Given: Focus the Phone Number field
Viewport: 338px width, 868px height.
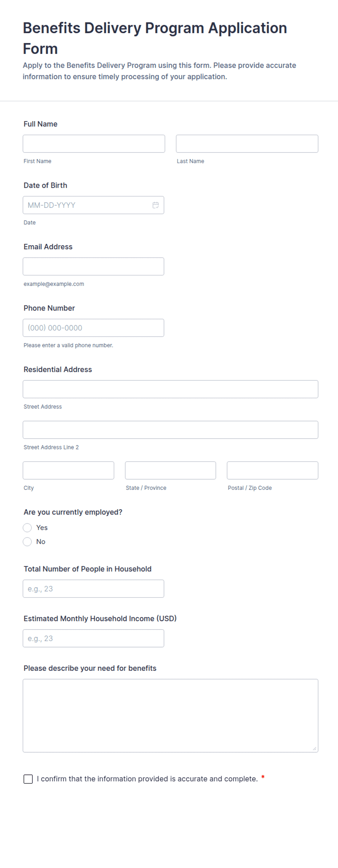Looking at the screenshot, I should pyautogui.click(x=93, y=328).
